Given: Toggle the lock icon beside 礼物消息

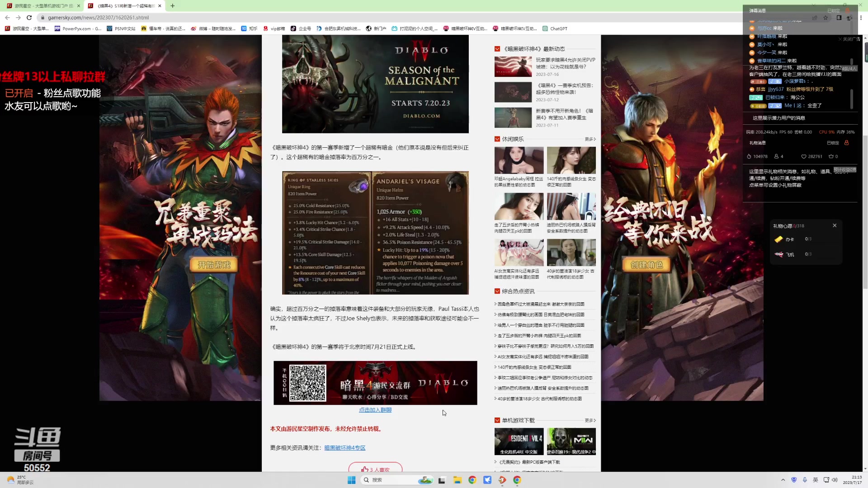Looking at the screenshot, I should (846, 143).
